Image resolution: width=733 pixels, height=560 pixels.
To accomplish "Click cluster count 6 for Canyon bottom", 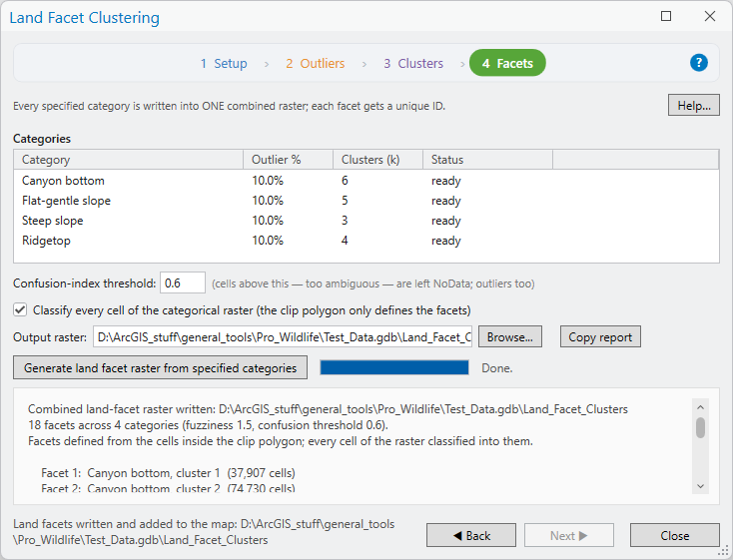I will coord(345,181).
